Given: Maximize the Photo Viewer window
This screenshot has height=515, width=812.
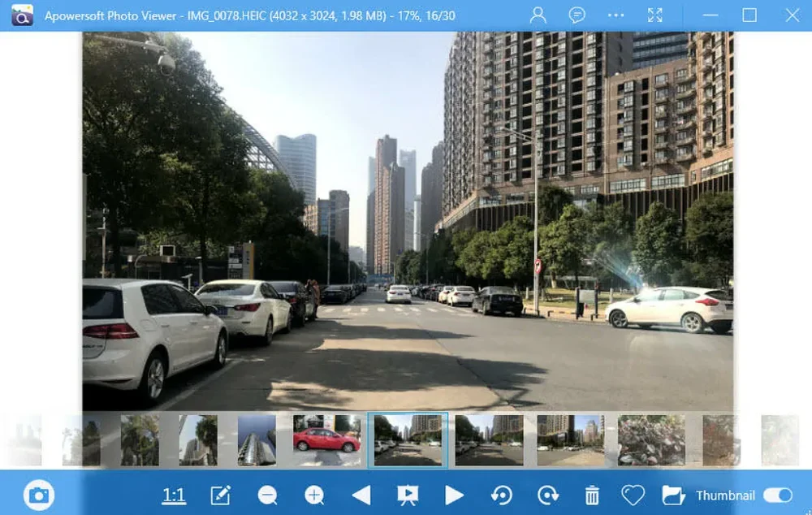Looking at the screenshot, I should tap(749, 15).
